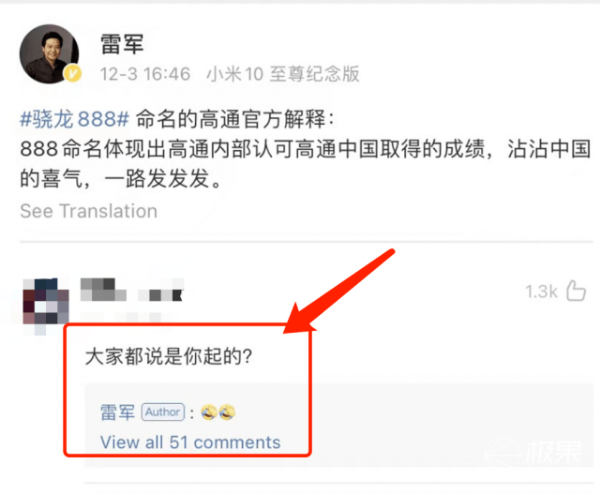This screenshot has height=493, width=600.
Task: Click the 小米10 至尊纪念版 device source
Action: point(283,73)
